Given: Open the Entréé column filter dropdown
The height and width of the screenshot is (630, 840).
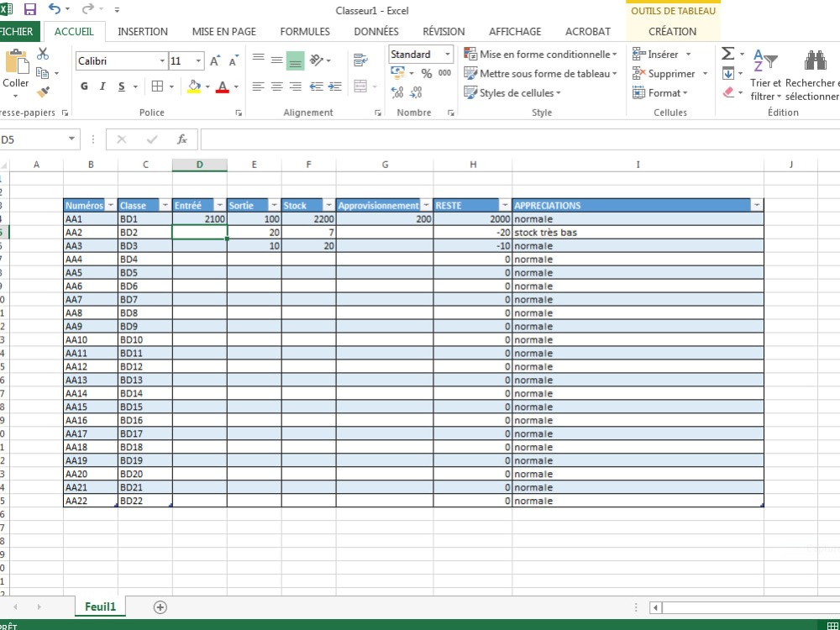Looking at the screenshot, I should 219,206.
